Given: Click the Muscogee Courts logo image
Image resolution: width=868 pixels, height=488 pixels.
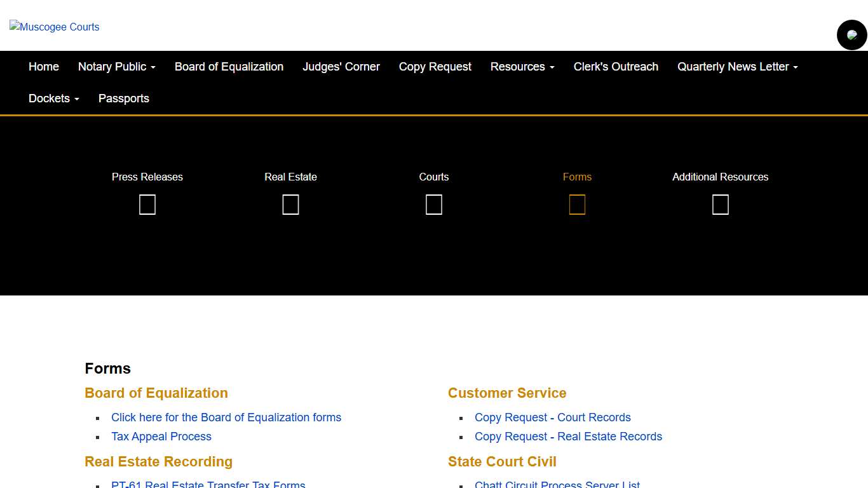Looking at the screenshot, I should 55,27.
